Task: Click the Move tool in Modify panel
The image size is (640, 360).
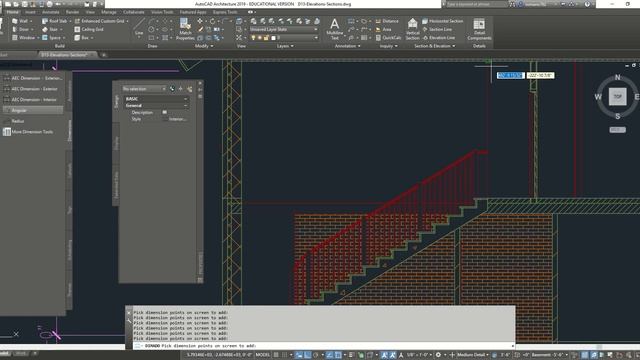Action: (x=200, y=21)
